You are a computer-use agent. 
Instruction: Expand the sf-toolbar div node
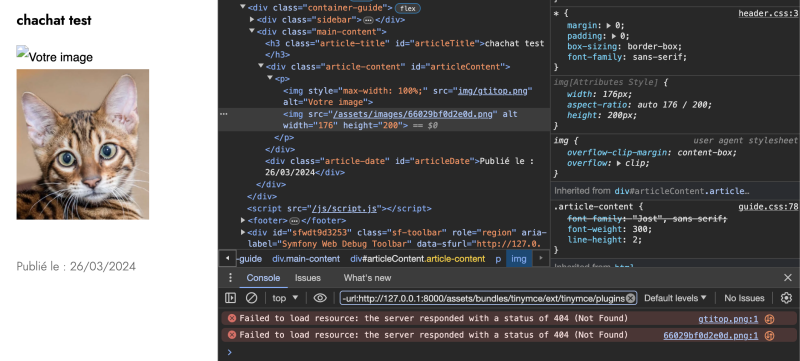pos(243,232)
